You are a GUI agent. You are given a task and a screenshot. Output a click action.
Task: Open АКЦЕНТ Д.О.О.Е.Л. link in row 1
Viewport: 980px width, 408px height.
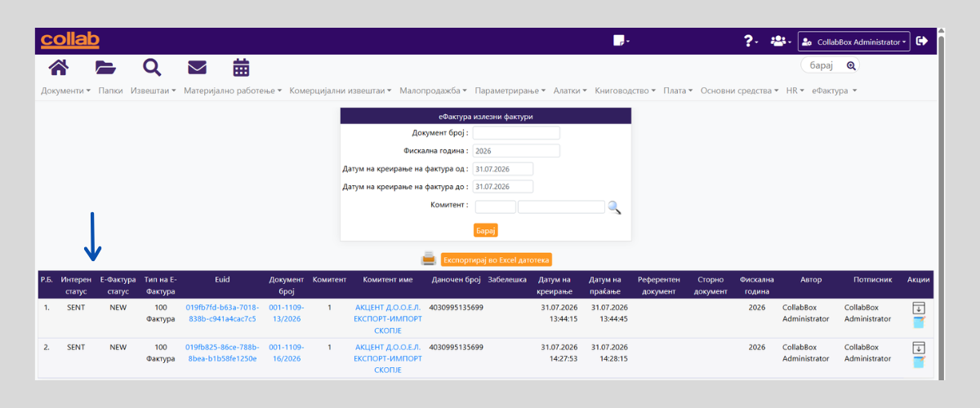[388, 318]
